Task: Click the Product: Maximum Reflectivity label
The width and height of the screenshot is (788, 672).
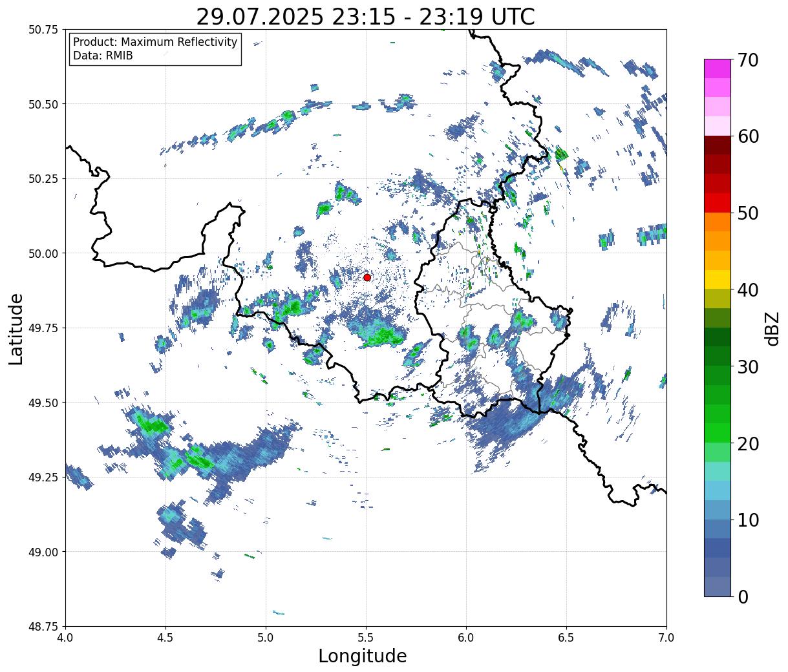Action: [155, 42]
